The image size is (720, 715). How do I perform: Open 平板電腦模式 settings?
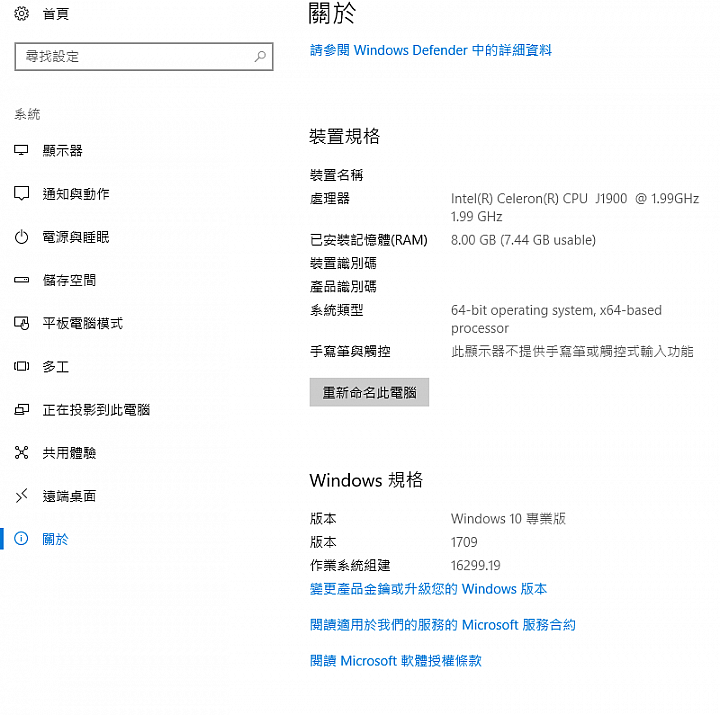pyautogui.click(x=83, y=323)
